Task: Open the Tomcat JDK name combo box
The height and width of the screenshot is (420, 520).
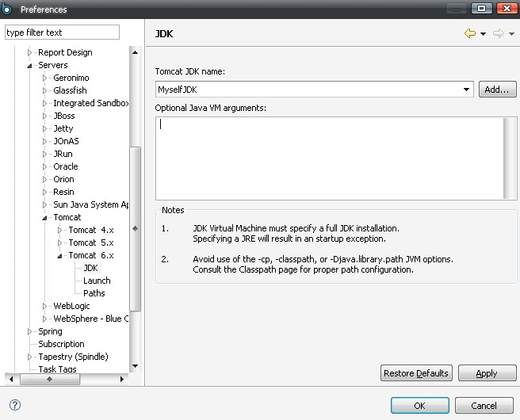Action: 314,90
